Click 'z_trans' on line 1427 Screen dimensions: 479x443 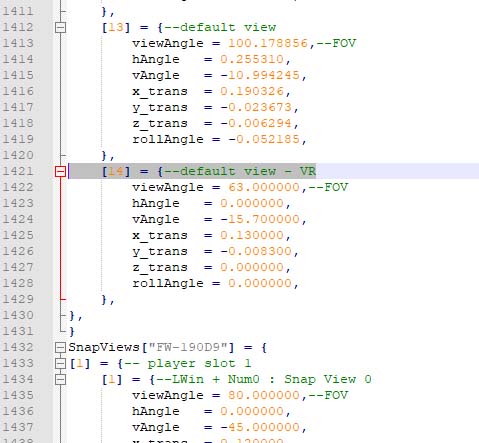tap(160, 267)
